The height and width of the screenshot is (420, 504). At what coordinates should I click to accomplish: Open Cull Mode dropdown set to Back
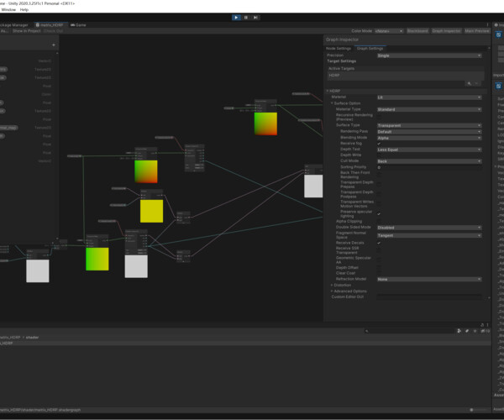coord(429,161)
